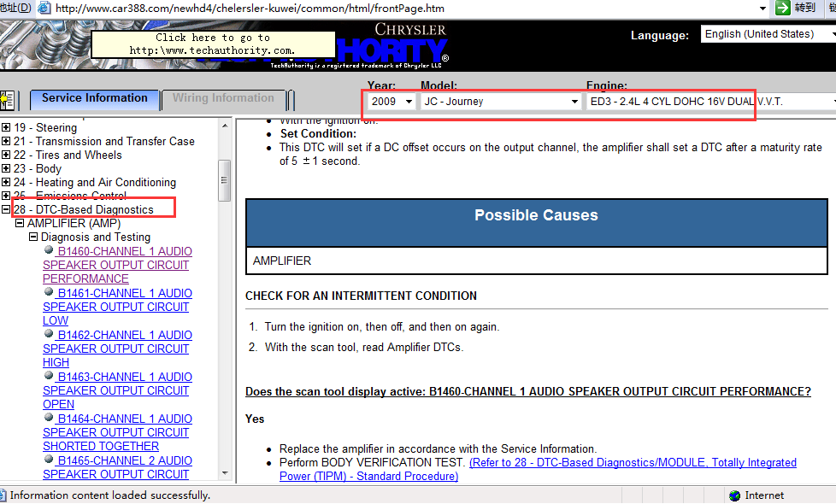Select the 28 - DTC-Based Diagnostics tree item
836x504 pixels.
pyautogui.click(x=84, y=209)
